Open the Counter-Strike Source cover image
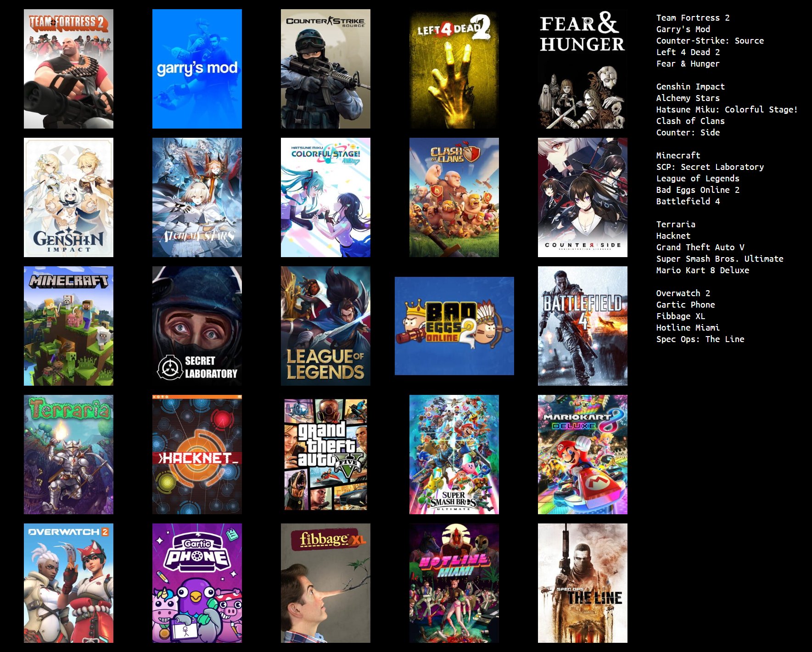 tap(325, 69)
